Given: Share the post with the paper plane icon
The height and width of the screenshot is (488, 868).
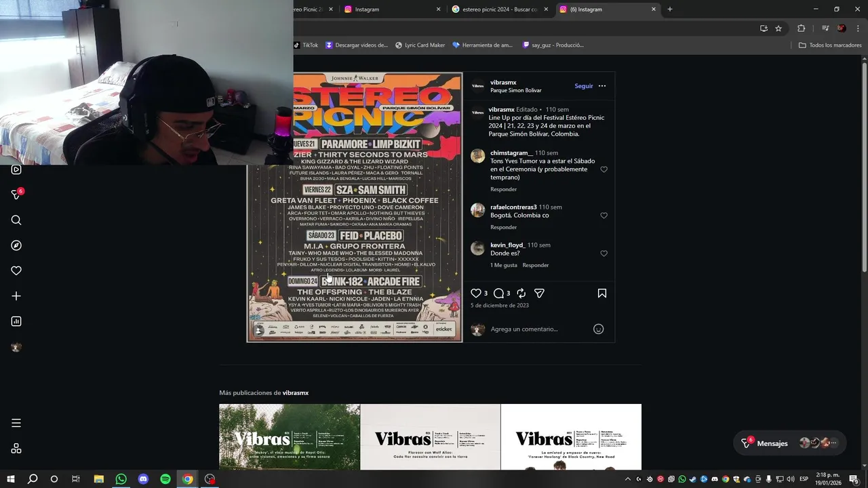Looking at the screenshot, I should coord(539,293).
